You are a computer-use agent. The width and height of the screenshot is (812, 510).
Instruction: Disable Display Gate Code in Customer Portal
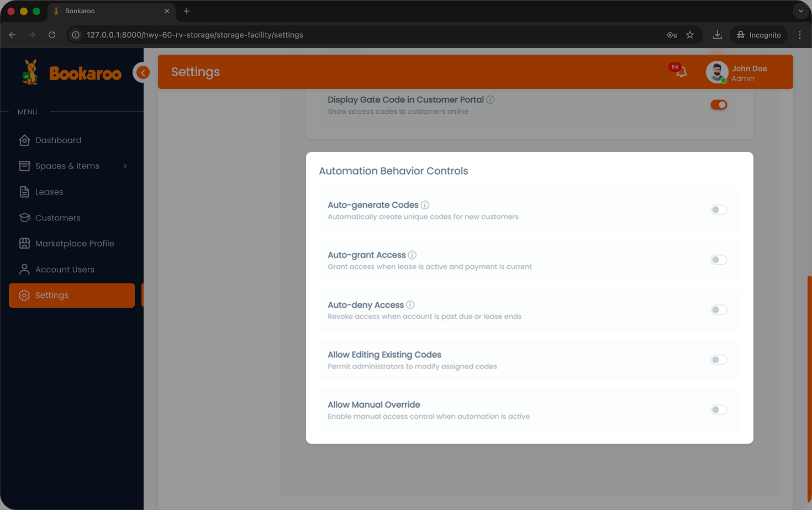coord(718,105)
